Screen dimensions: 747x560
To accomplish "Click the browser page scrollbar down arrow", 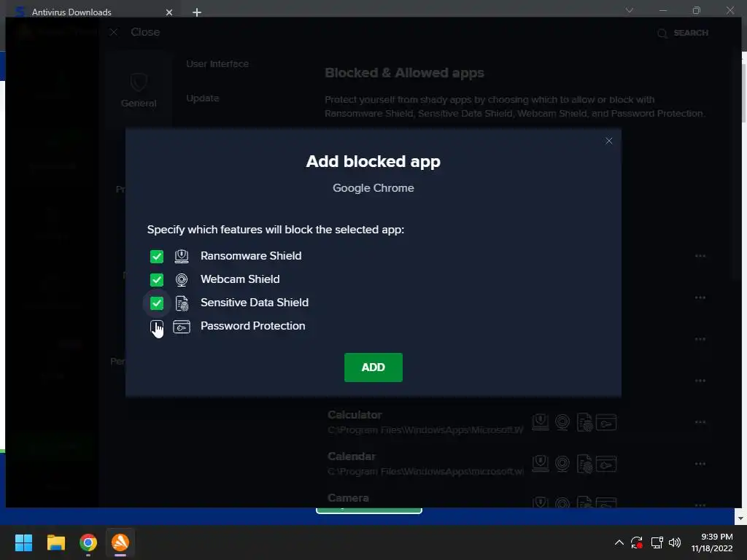I will click(740, 518).
